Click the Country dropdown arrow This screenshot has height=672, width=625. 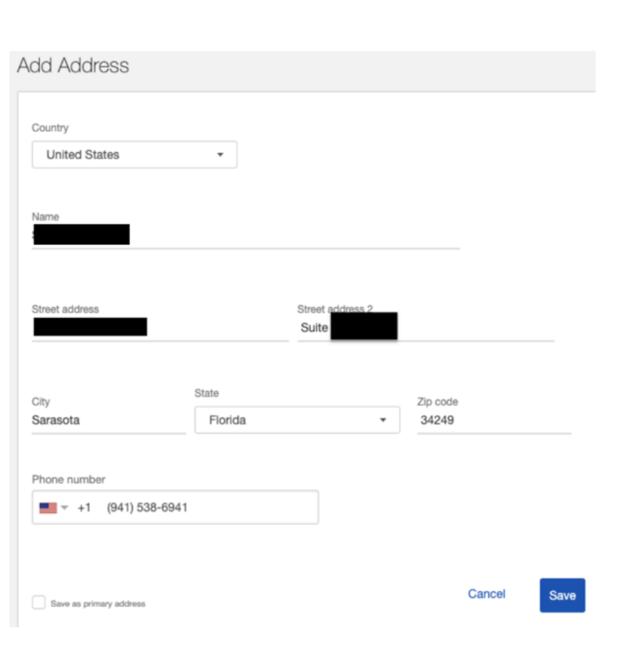click(220, 155)
